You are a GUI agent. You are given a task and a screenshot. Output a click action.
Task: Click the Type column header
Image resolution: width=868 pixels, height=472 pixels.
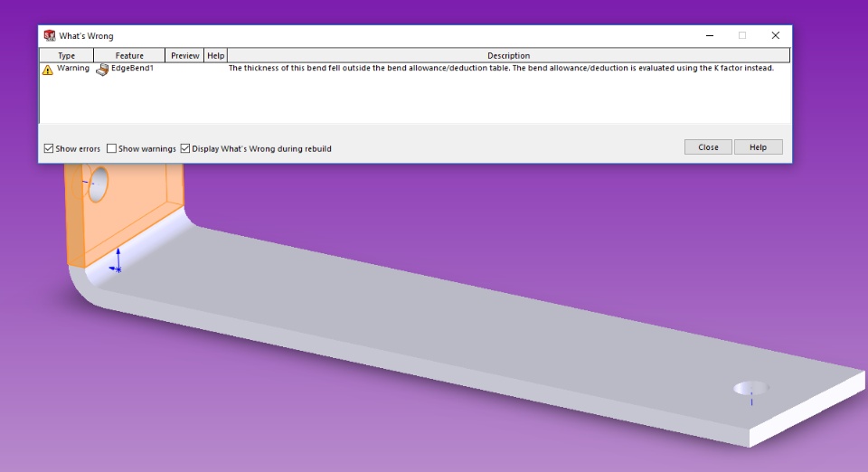click(66, 55)
